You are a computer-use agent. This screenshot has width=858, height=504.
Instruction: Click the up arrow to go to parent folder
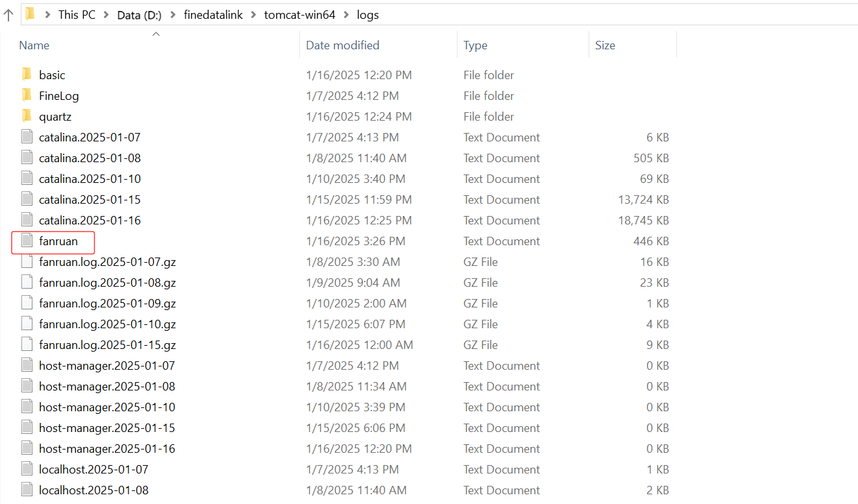[x=7, y=14]
